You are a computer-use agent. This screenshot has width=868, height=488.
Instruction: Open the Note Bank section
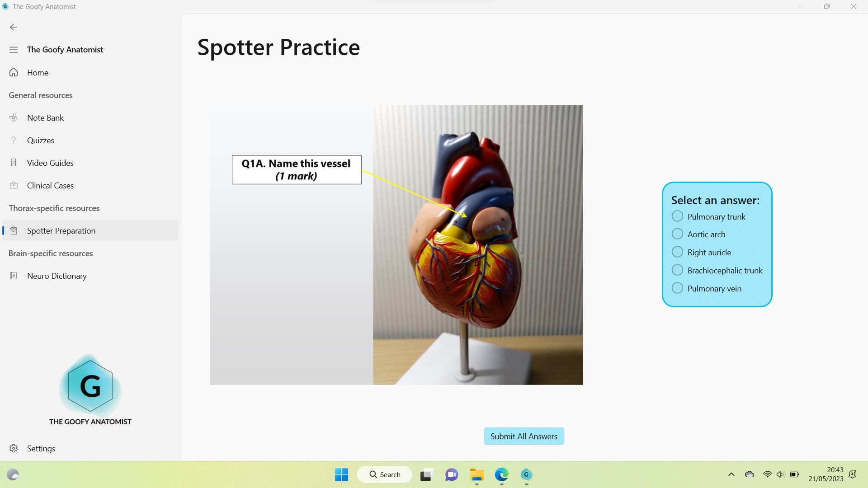click(x=45, y=117)
